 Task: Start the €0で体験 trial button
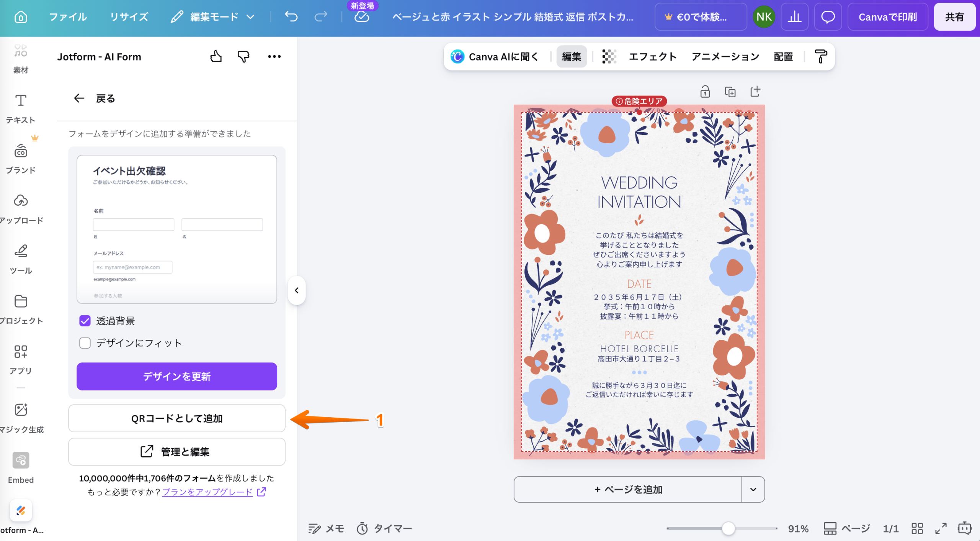click(x=701, y=17)
